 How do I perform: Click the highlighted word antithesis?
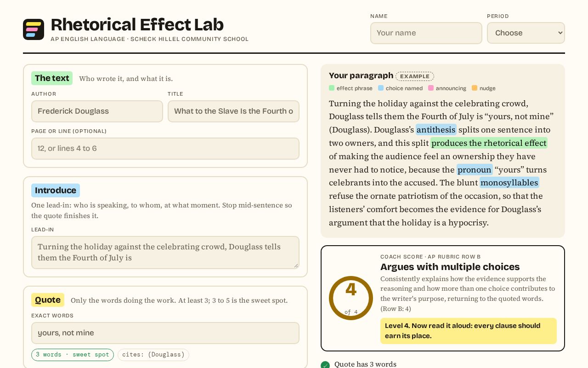coord(436,130)
